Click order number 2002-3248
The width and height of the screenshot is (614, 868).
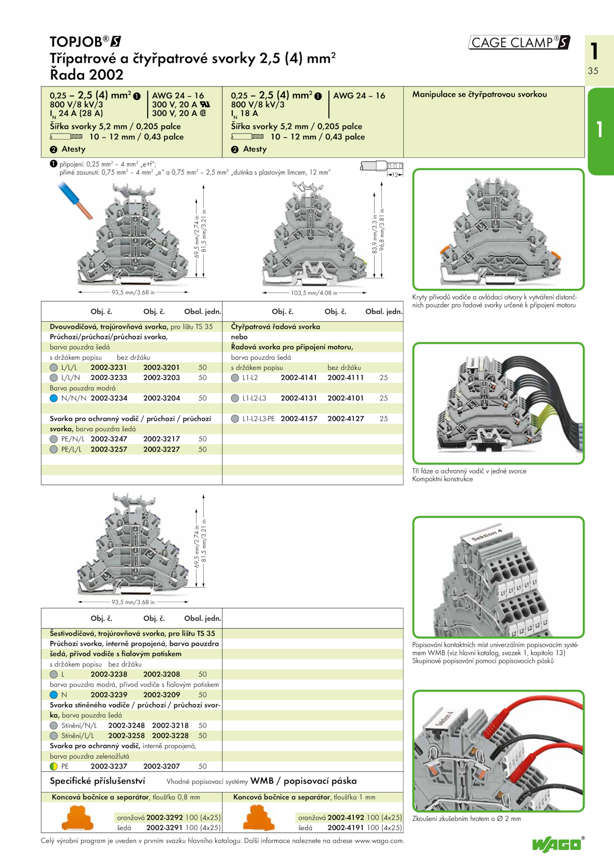(127, 725)
